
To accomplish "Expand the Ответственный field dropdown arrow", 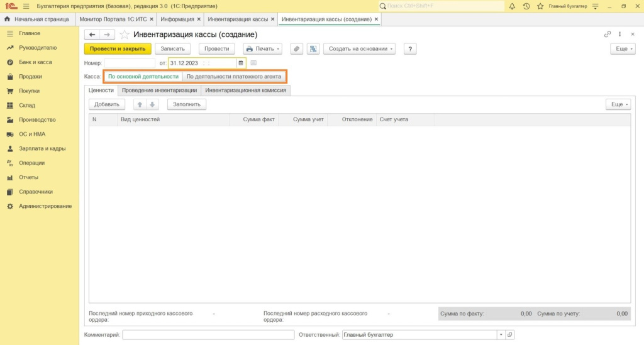I will [x=501, y=335].
